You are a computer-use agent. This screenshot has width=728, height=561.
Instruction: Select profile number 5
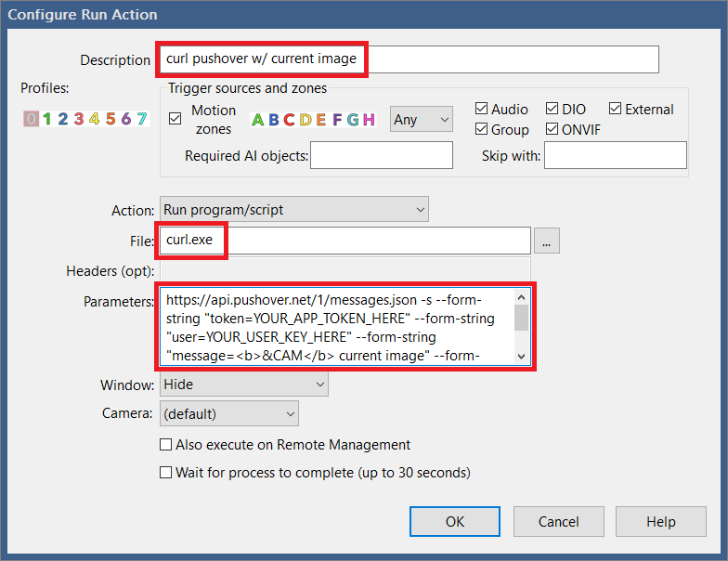[110, 119]
